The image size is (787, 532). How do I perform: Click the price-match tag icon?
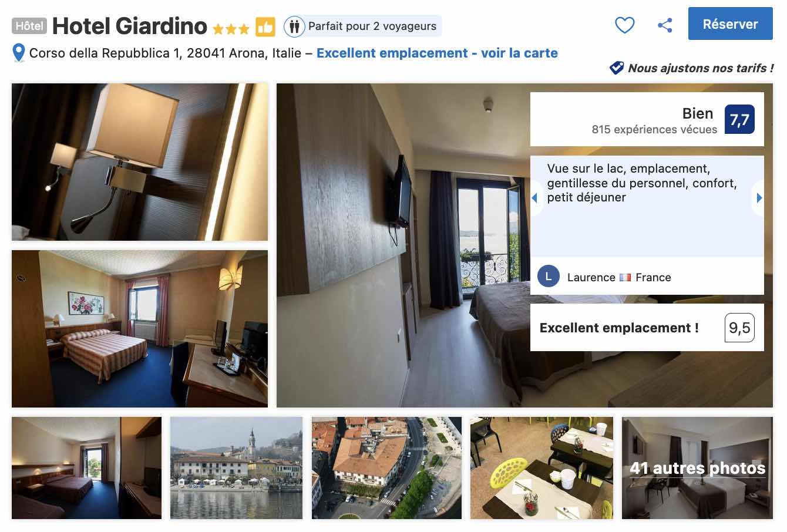click(617, 68)
